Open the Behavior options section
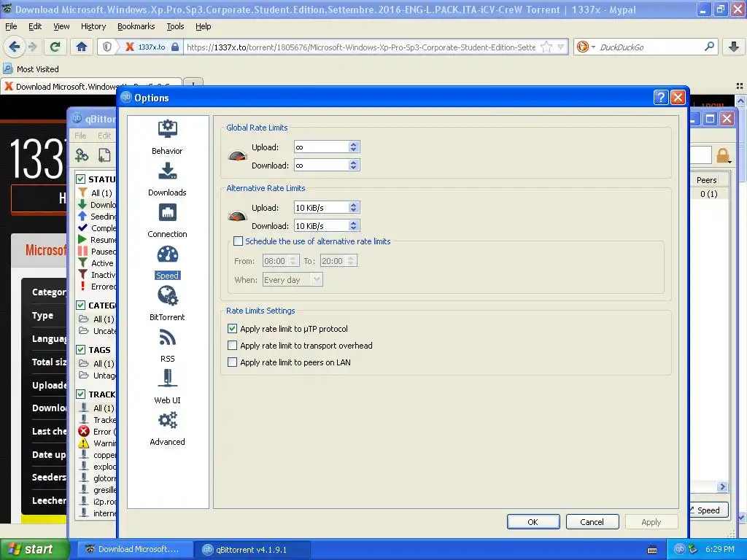Viewport: 747px width, 560px height. tap(167, 137)
